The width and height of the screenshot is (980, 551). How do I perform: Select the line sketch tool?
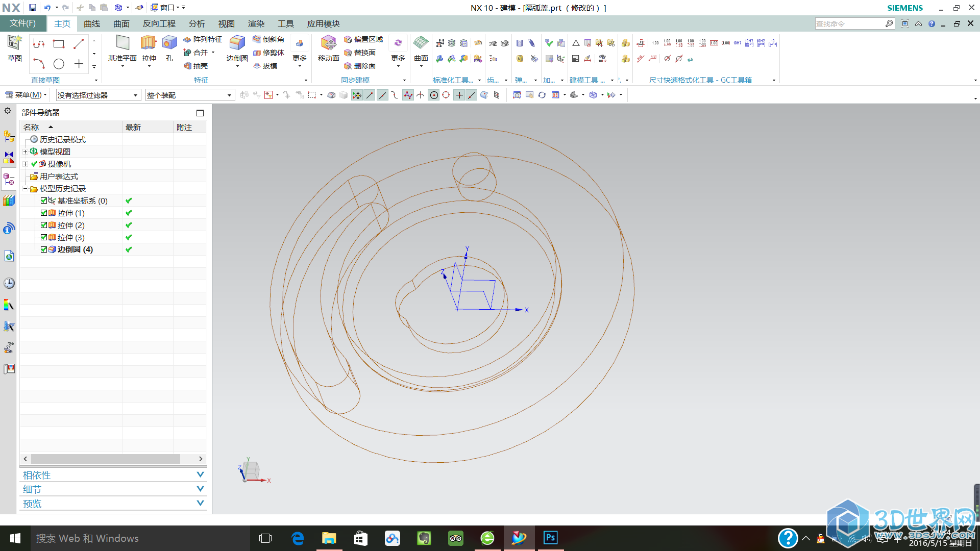click(x=79, y=44)
